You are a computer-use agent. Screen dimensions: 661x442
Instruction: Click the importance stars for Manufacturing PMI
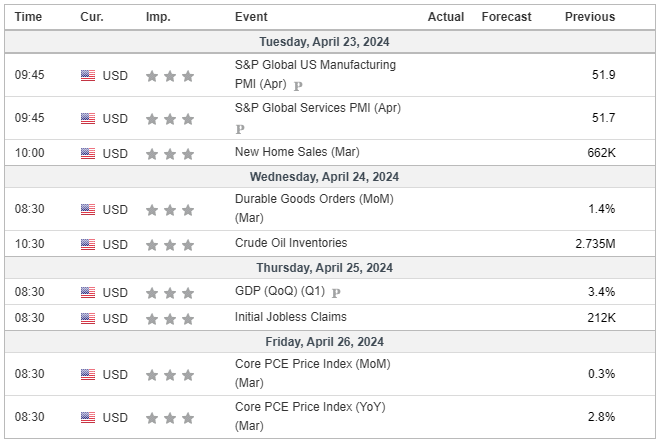(x=170, y=76)
